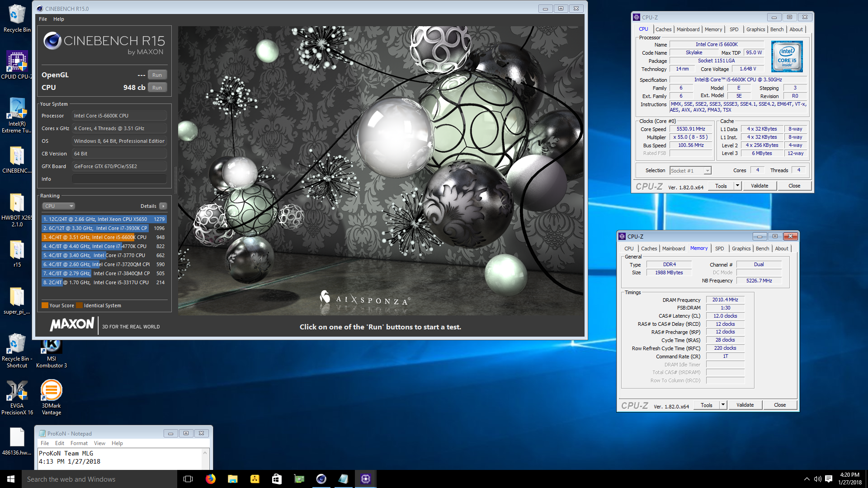Select ranking row Intel Core i7-4770K

(104, 246)
